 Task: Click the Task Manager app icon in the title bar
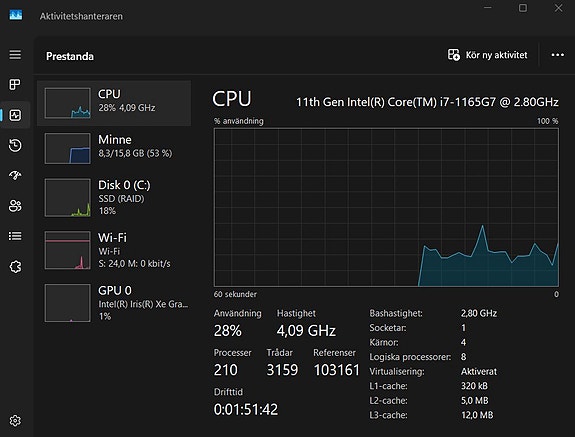pos(16,15)
